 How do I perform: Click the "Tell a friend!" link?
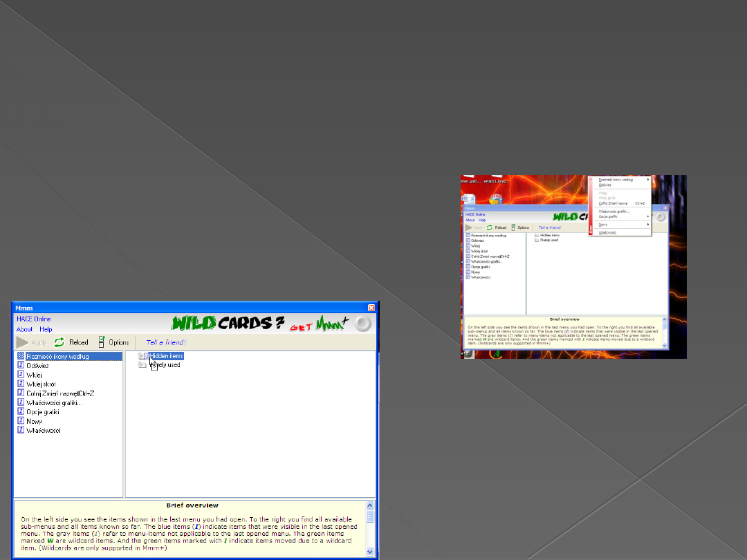click(x=166, y=342)
